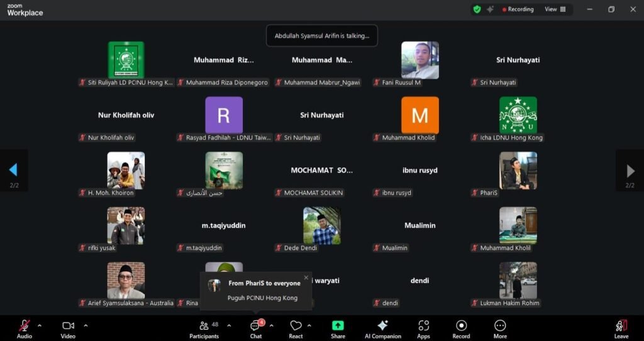This screenshot has width=644, height=341.
Task: Open the View layout menu
Action: (x=555, y=9)
